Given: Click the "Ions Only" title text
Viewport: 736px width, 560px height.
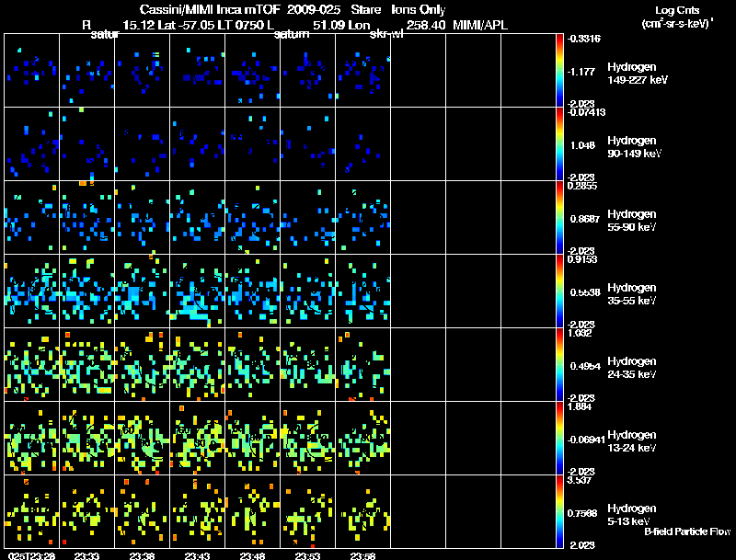Looking at the screenshot, I should (419, 10).
